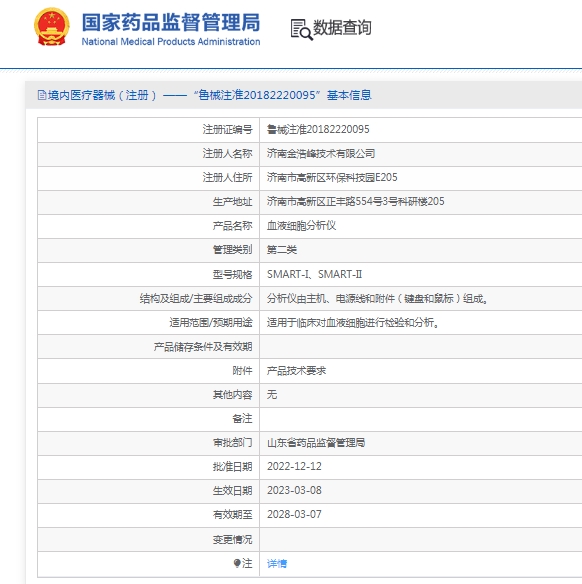Select effective date 2023-03-08
This screenshot has height=584, width=582.
coord(294,491)
